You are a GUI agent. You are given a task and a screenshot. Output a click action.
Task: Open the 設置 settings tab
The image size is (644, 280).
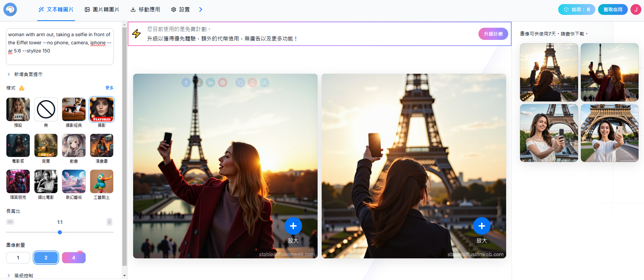point(180,9)
